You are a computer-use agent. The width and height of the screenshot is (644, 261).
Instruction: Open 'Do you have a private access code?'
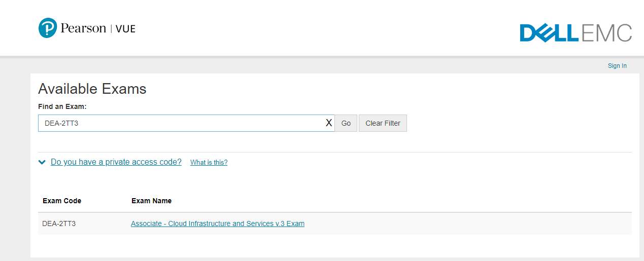(x=116, y=162)
